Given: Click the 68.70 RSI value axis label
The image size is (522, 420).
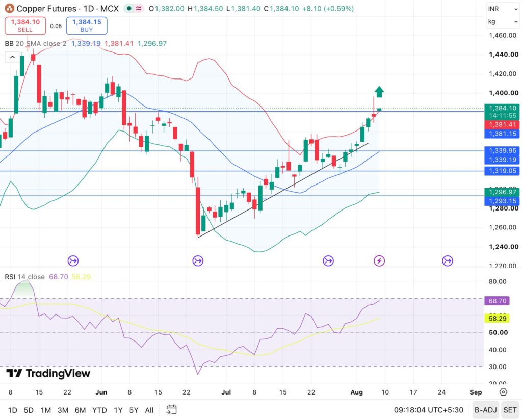Looking at the screenshot, I should tap(498, 301).
